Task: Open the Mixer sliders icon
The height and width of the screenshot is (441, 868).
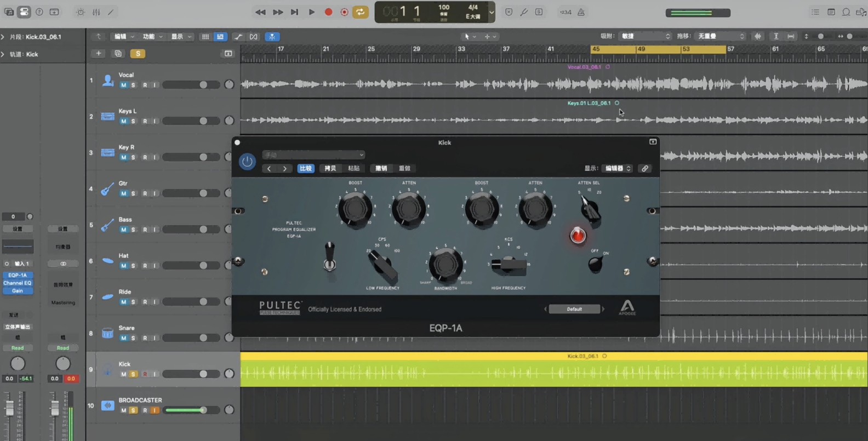Action: 96,12
